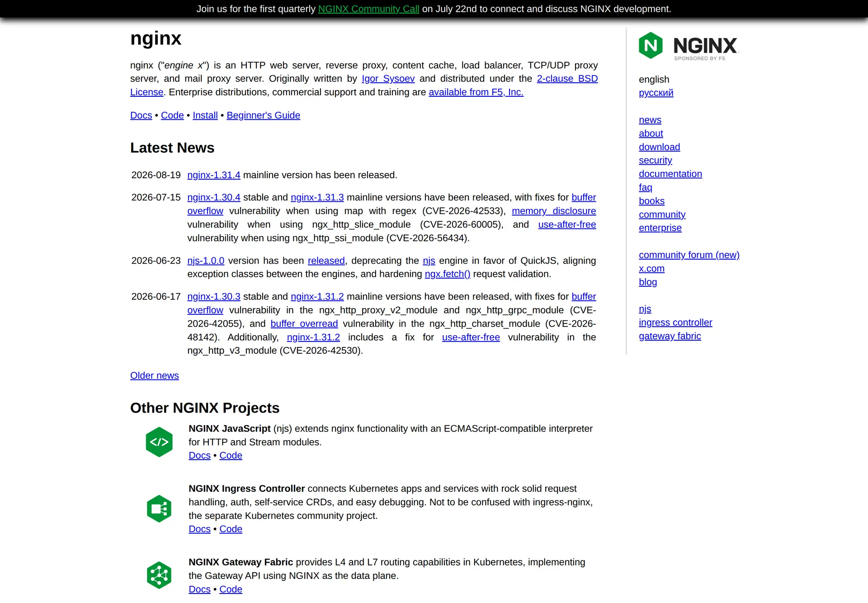
Task: Click the NGINX JavaScript hexagon code icon
Action: pyautogui.click(x=159, y=442)
